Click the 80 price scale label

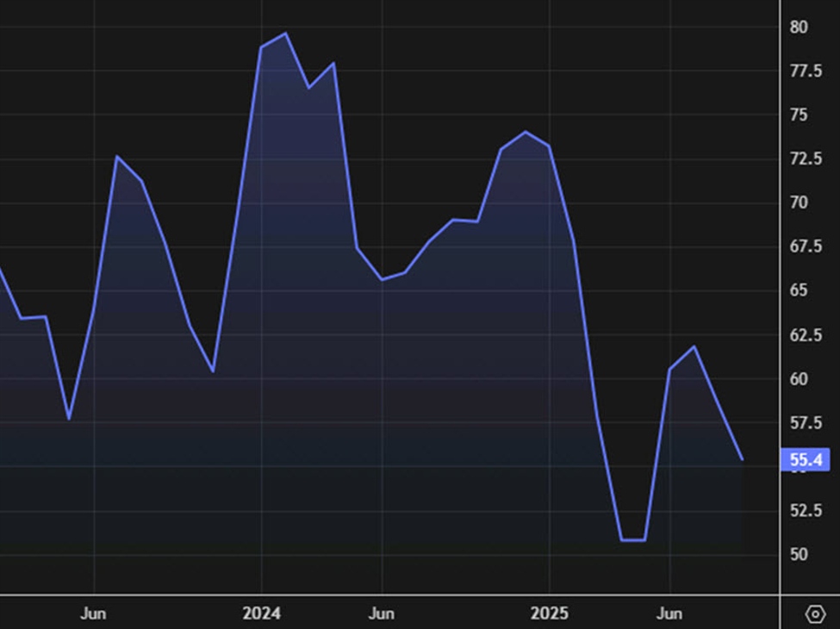pyautogui.click(x=799, y=28)
